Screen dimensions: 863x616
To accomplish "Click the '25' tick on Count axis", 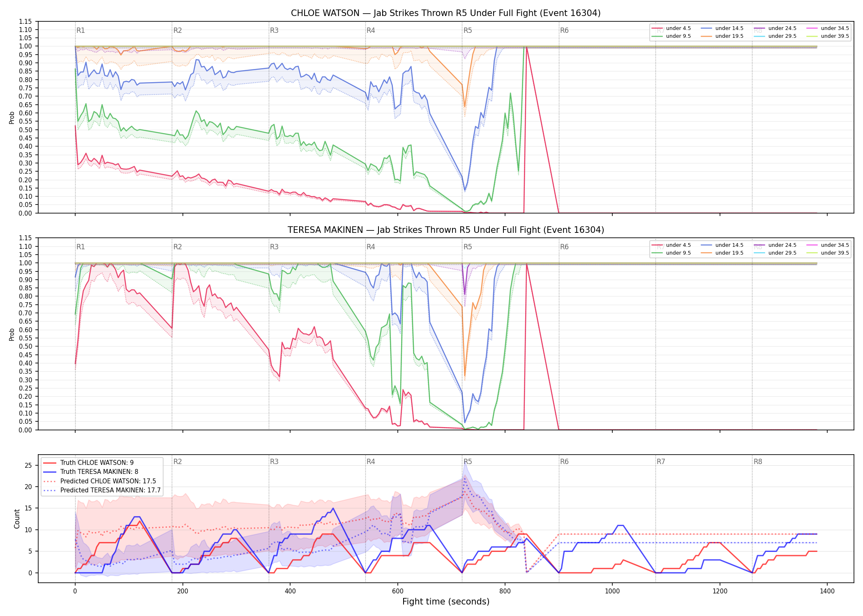I will [28, 466].
